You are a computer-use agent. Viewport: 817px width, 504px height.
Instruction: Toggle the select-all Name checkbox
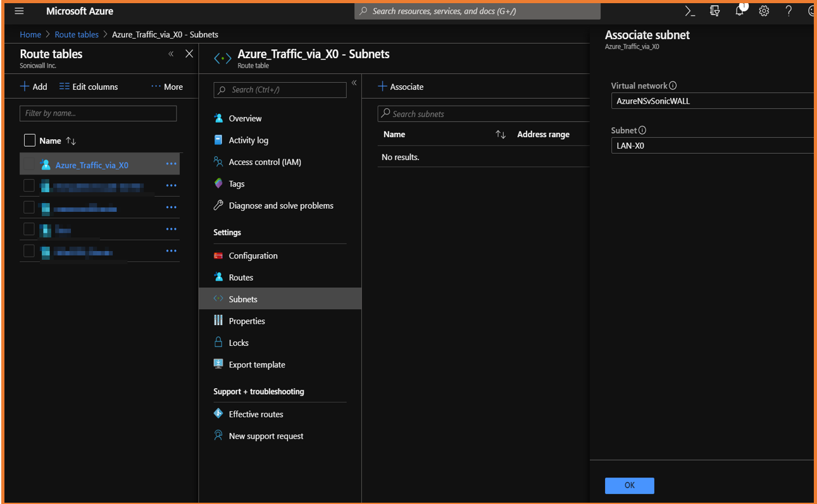[x=29, y=140]
